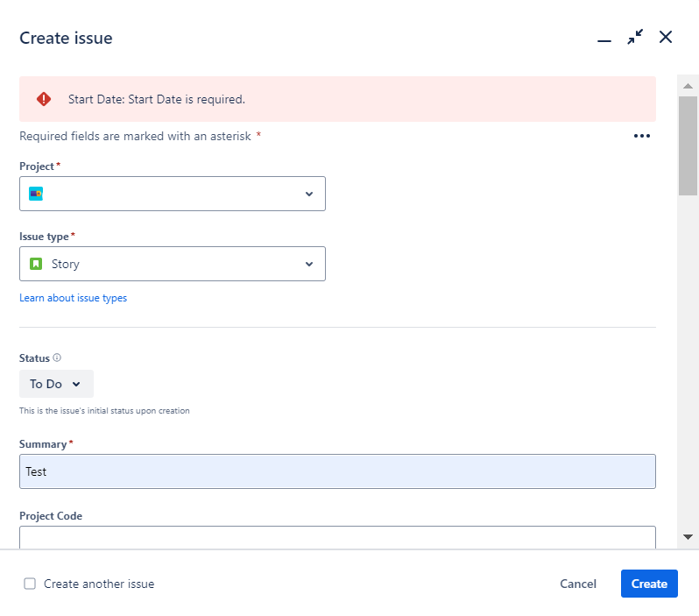The width and height of the screenshot is (699, 616).
Task: Focus the Project Code input field
Action: (x=337, y=536)
